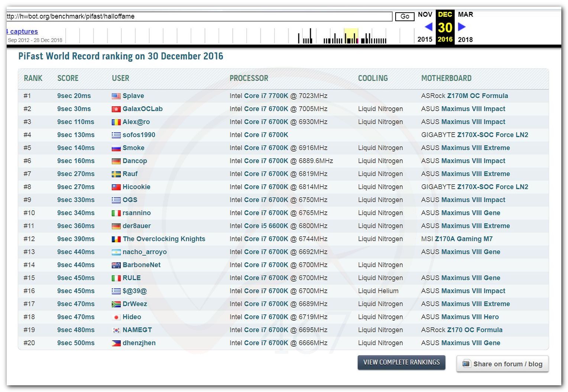Open the 9sec 500ms score link
Viewport: 568px width, 392px height.
76,343
